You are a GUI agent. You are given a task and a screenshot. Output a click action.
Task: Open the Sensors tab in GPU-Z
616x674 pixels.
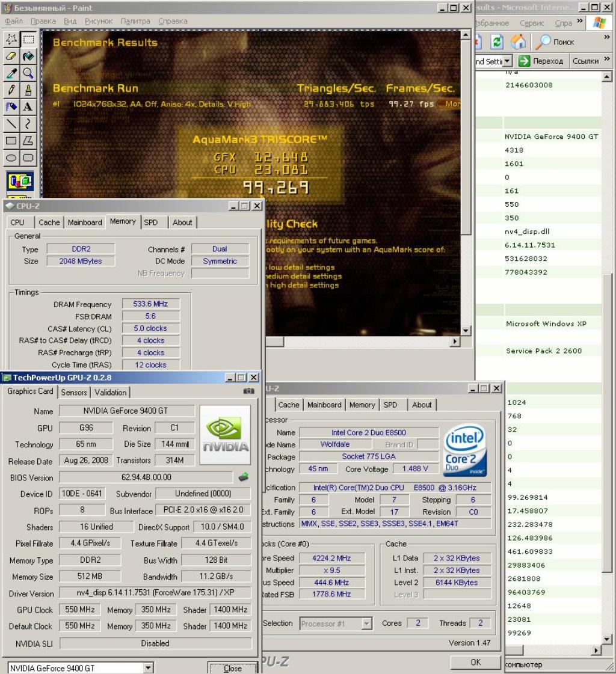(74, 392)
